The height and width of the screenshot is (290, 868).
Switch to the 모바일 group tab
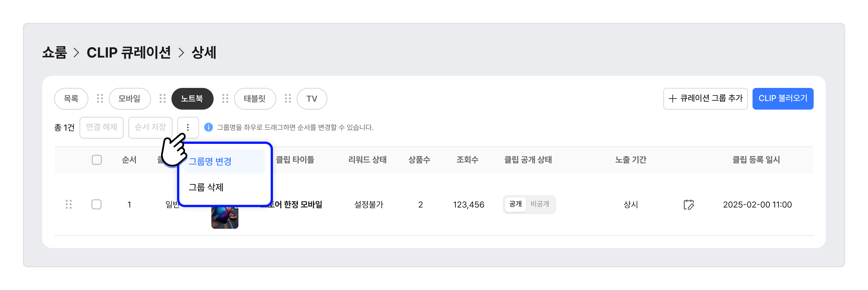pyautogui.click(x=129, y=98)
